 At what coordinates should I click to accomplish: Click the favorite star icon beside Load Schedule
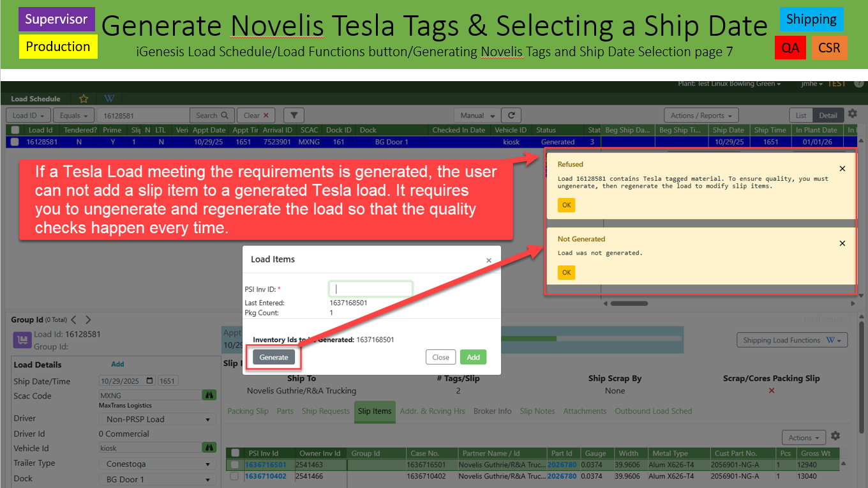pyautogui.click(x=84, y=99)
